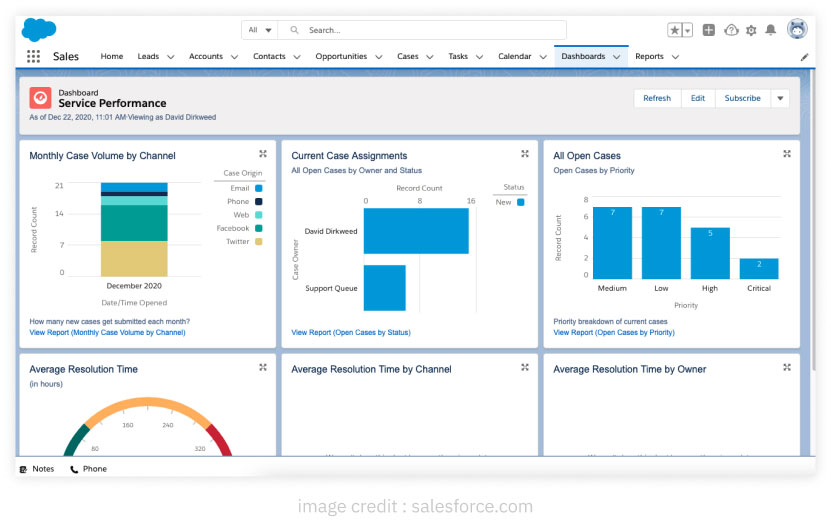This screenshot has width=831, height=520.
Task: Open View Report (Open Cases by Status)
Action: (x=351, y=332)
